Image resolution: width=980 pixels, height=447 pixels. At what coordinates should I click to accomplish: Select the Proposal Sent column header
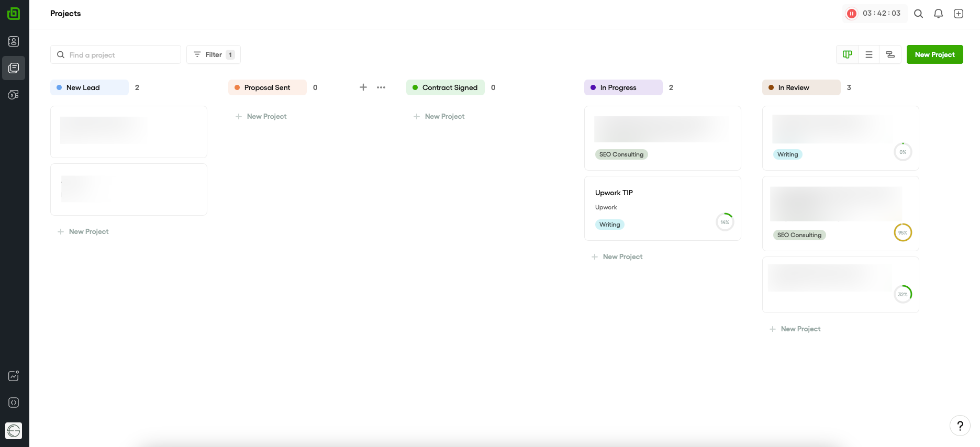[268, 87]
